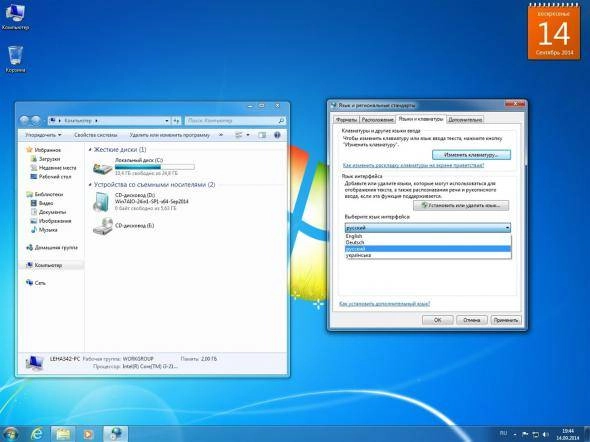Open the Упорядочить dropdown menu
Viewport: 590px width, 442px height.
pyautogui.click(x=43, y=135)
